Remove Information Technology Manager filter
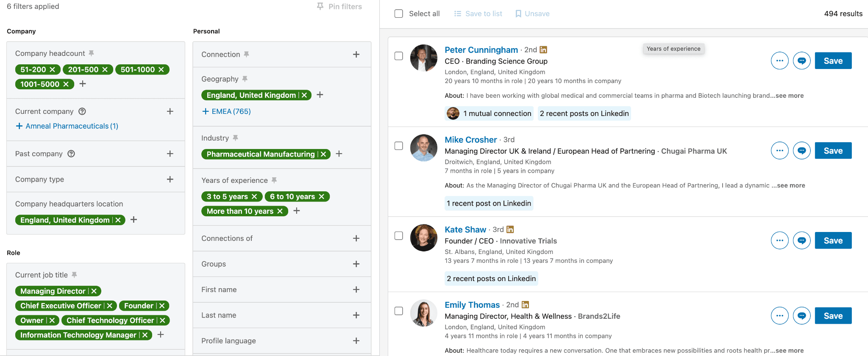 pyautogui.click(x=145, y=335)
